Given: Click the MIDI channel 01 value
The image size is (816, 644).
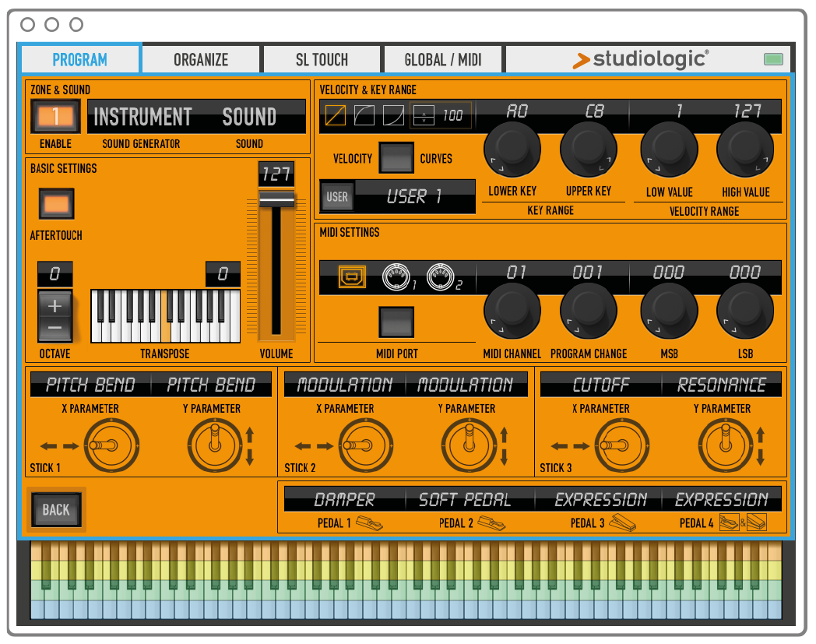Looking at the screenshot, I should pyautogui.click(x=516, y=272).
